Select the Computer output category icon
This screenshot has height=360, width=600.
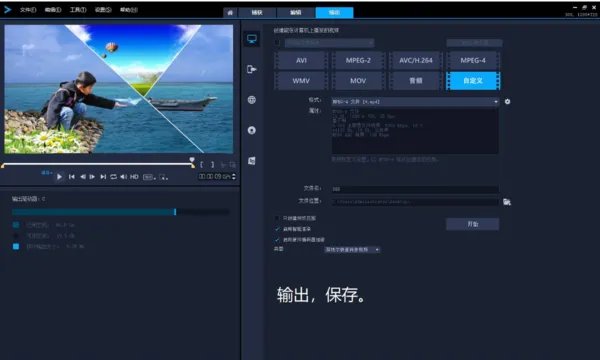point(252,39)
